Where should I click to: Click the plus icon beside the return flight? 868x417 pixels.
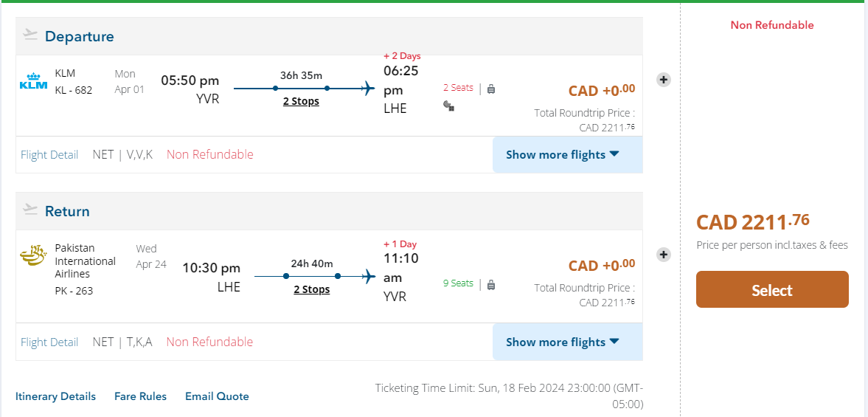664,255
